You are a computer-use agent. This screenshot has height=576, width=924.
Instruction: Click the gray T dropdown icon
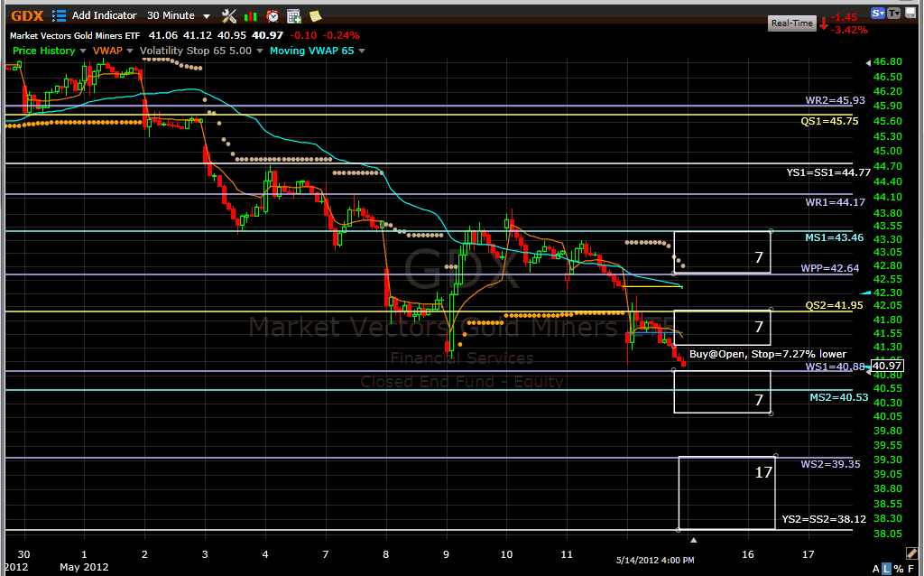click(x=894, y=13)
